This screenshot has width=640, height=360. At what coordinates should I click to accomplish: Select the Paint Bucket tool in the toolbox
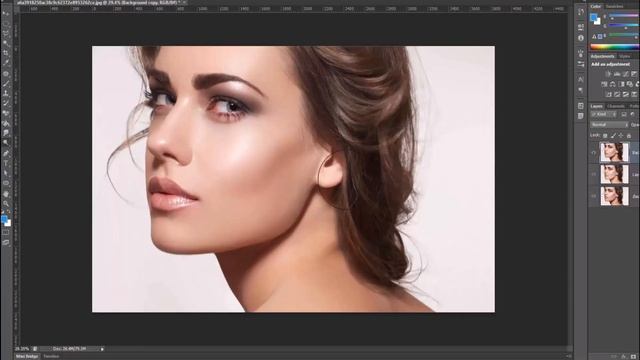pyautogui.click(x=6, y=123)
